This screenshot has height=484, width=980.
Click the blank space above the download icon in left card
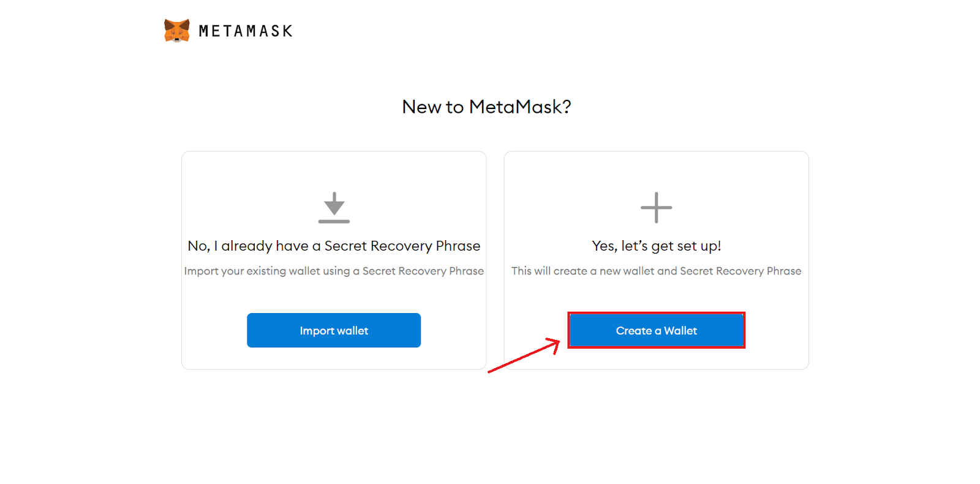pyautogui.click(x=334, y=172)
